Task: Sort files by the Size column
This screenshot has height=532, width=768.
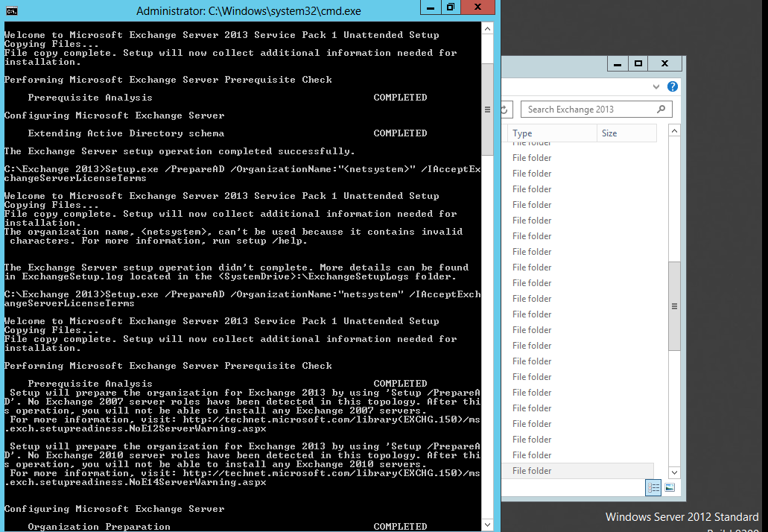Action: point(626,133)
